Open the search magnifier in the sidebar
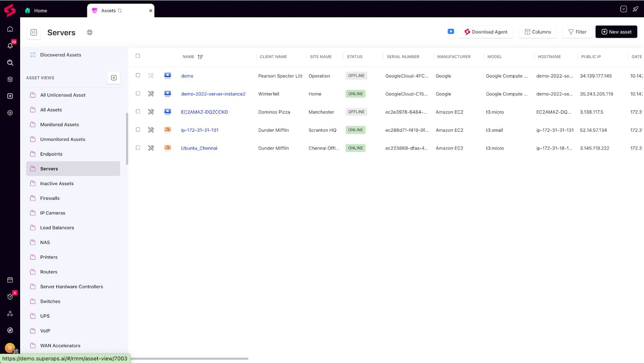 coord(10,63)
